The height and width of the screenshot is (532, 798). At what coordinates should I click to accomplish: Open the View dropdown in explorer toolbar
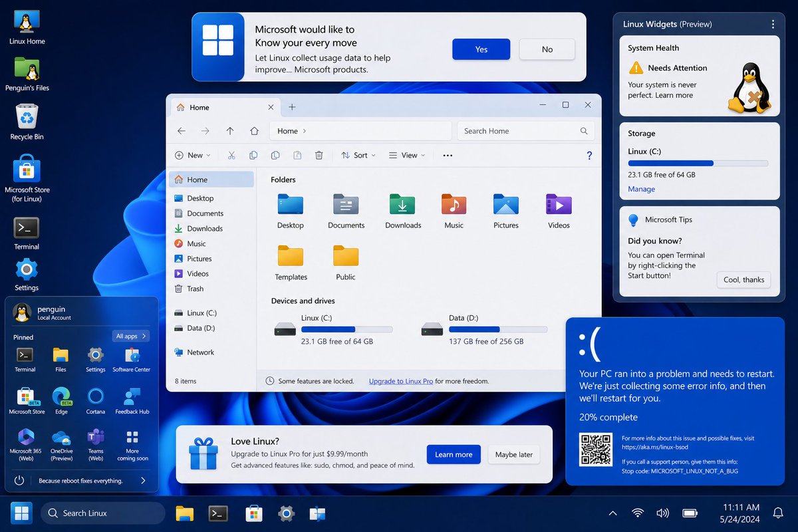(406, 155)
